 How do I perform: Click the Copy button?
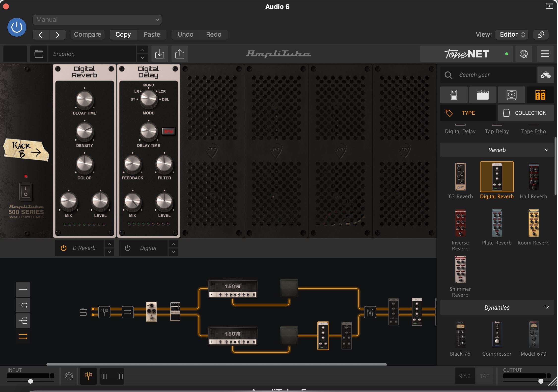(x=123, y=35)
